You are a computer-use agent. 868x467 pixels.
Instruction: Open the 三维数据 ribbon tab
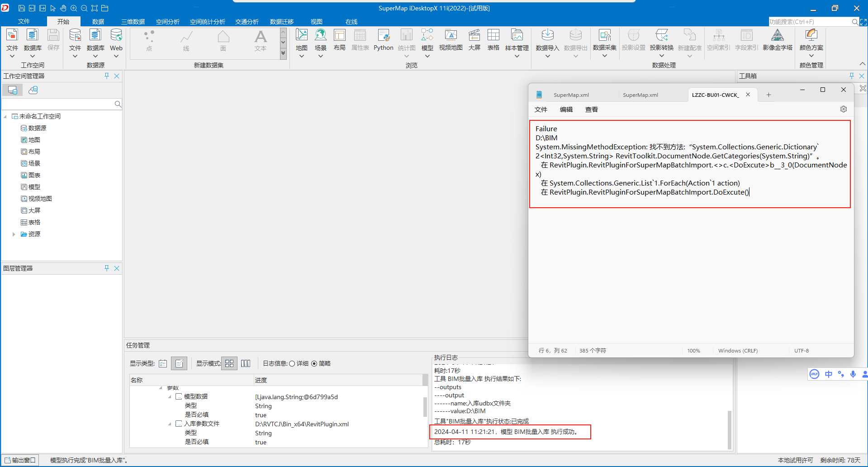point(133,22)
